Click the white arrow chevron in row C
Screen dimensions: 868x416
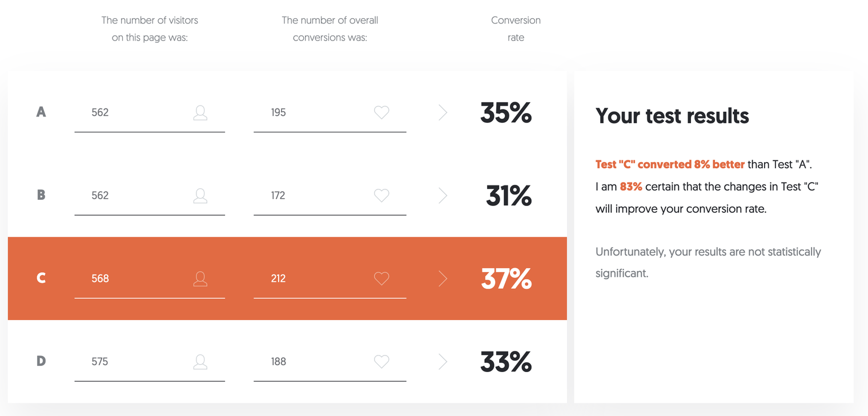click(x=443, y=278)
